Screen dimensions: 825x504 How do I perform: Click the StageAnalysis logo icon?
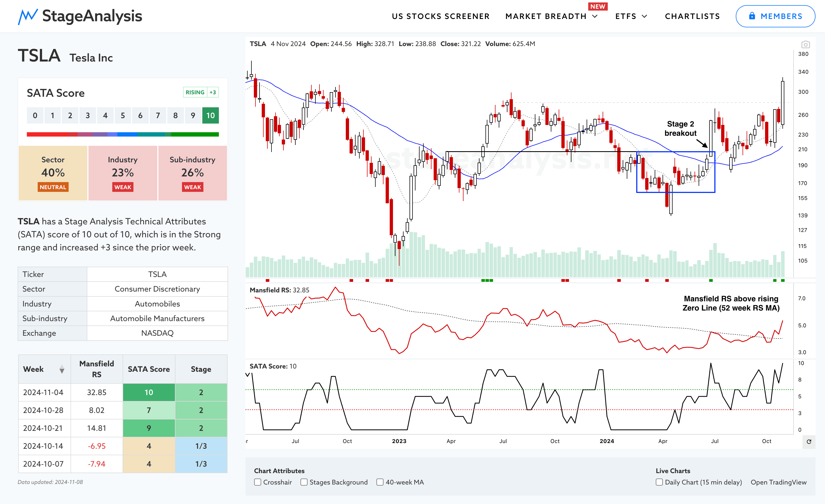(27, 17)
